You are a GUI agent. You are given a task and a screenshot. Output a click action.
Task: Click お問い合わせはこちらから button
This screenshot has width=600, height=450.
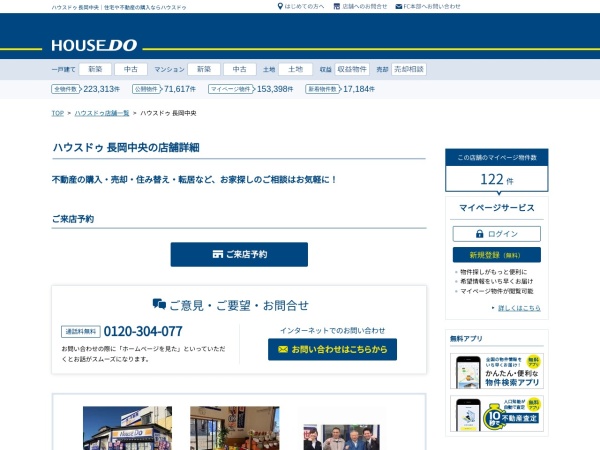tap(333, 349)
